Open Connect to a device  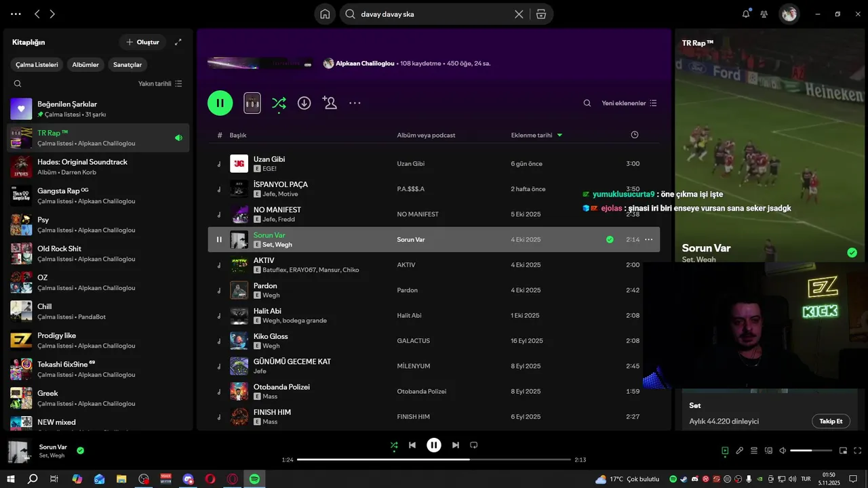point(768,451)
